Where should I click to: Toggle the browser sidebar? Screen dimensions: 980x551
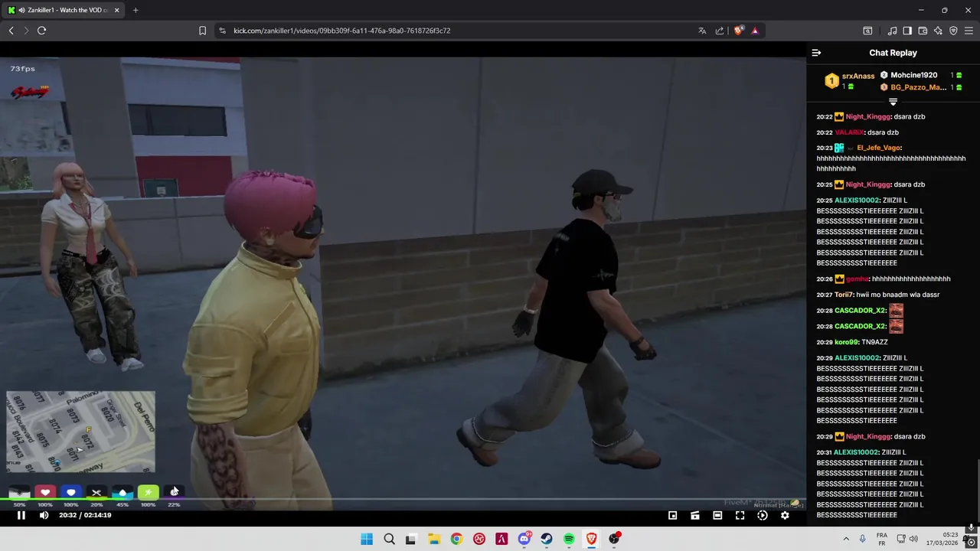pos(907,31)
